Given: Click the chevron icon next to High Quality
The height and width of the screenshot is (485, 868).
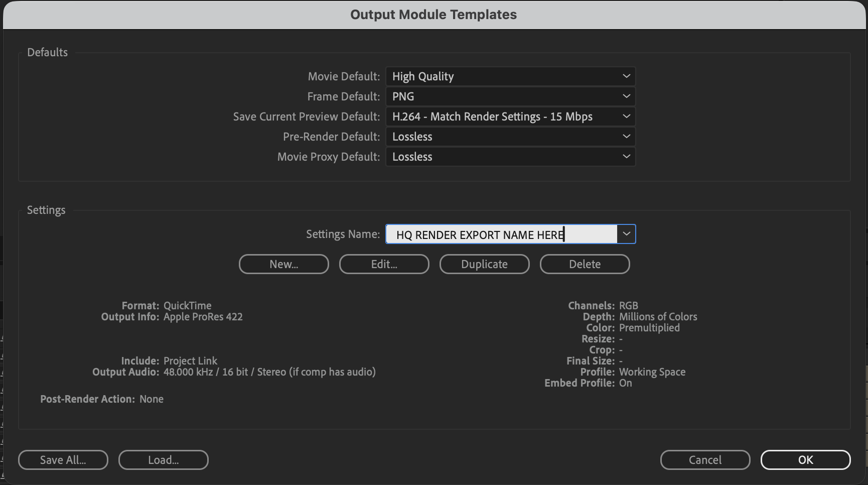Looking at the screenshot, I should click(626, 76).
